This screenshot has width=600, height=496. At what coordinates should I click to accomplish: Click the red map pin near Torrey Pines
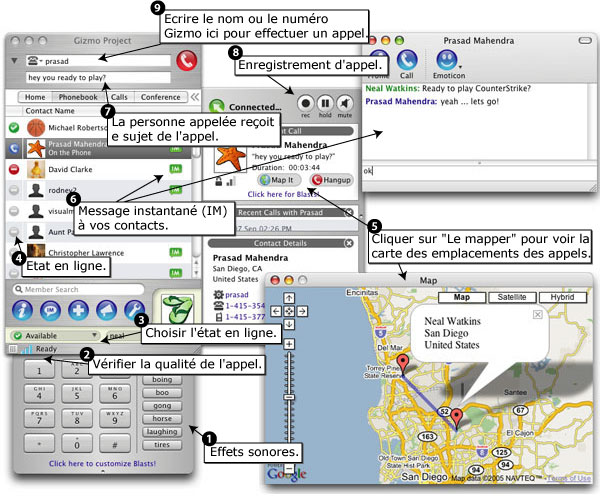click(402, 363)
